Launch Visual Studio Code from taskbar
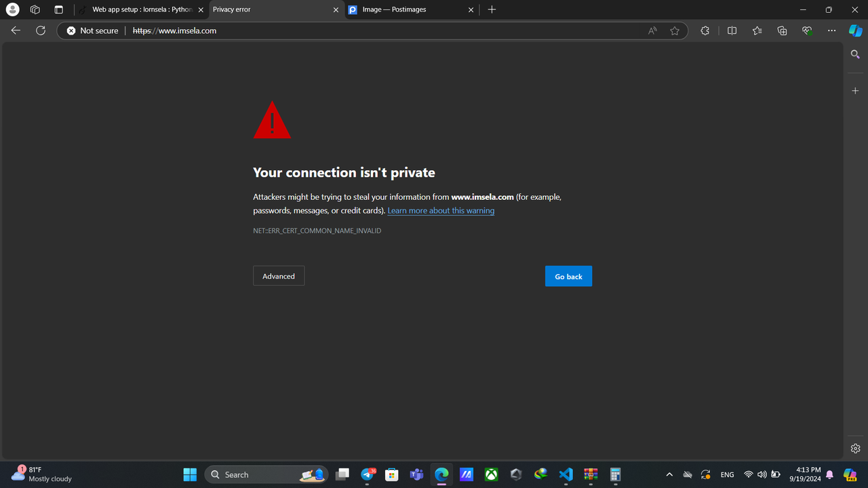 coord(566,474)
